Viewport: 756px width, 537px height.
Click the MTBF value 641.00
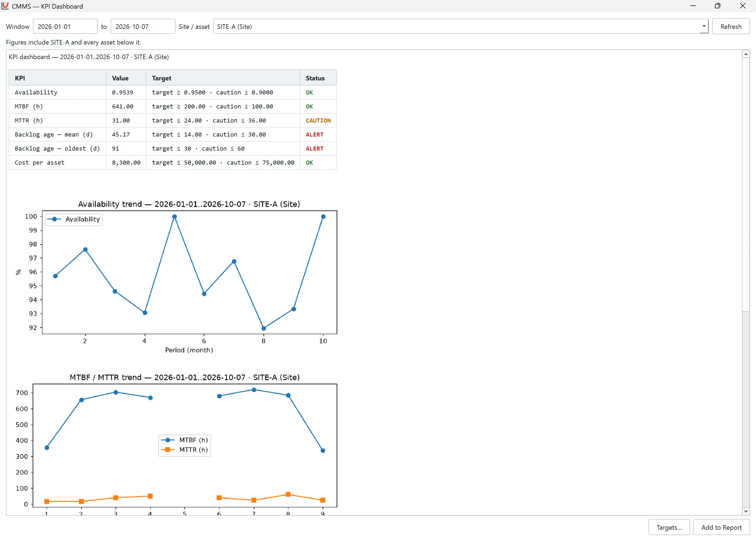pyautogui.click(x=122, y=107)
